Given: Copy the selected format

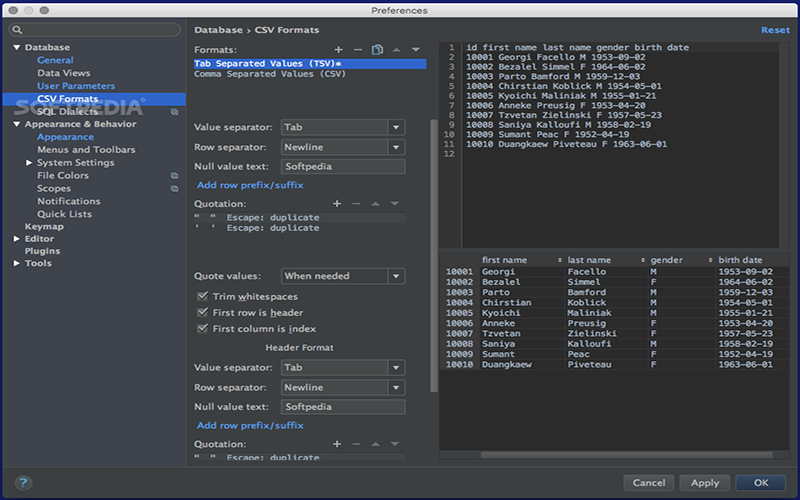Looking at the screenshot, I should click(x=377, y=49).
